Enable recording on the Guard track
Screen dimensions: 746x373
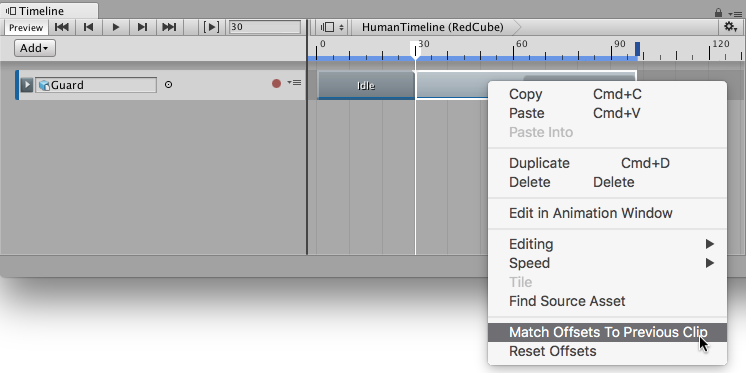276,84
